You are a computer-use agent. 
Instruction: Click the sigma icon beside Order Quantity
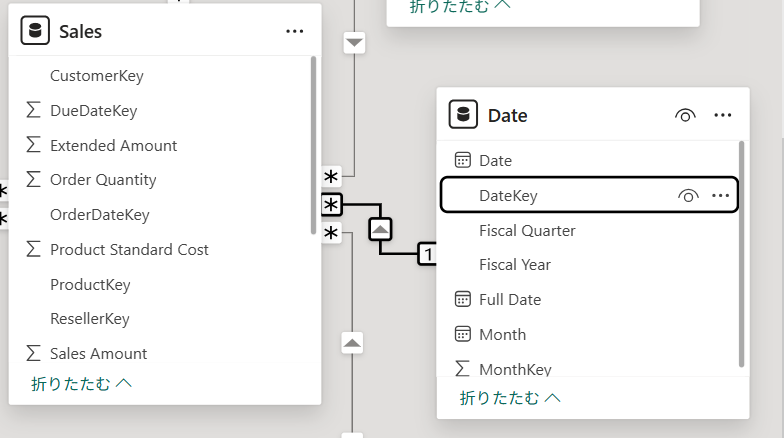[34, 179]
